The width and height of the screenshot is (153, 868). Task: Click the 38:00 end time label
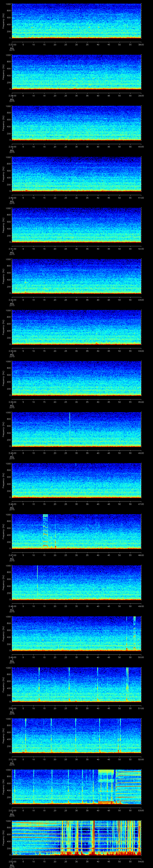pos(141,44)
